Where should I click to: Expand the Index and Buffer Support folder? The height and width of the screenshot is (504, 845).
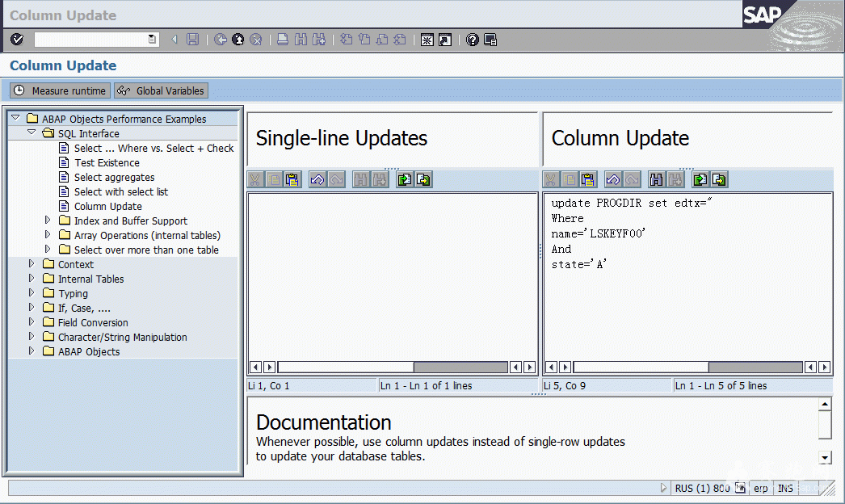click(48, 220)
